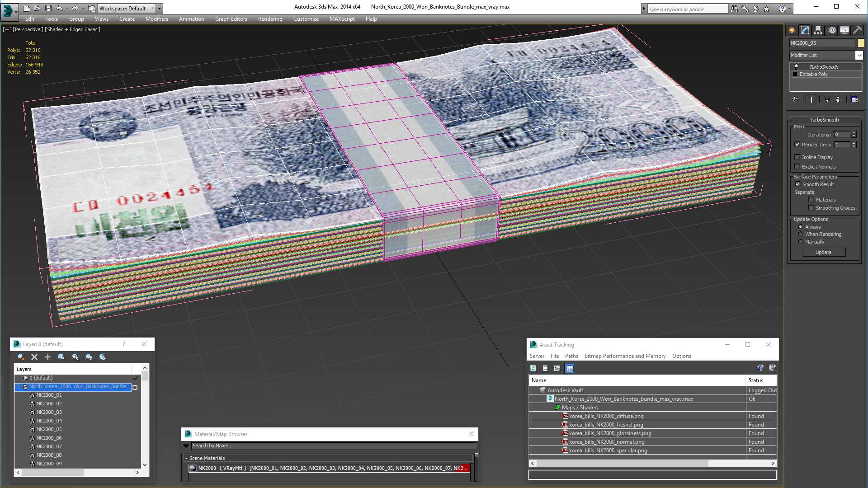Screen dimensions: 868x488
Task: Open the Hierarchy panel tab
Action: click(x=818, y=30)
